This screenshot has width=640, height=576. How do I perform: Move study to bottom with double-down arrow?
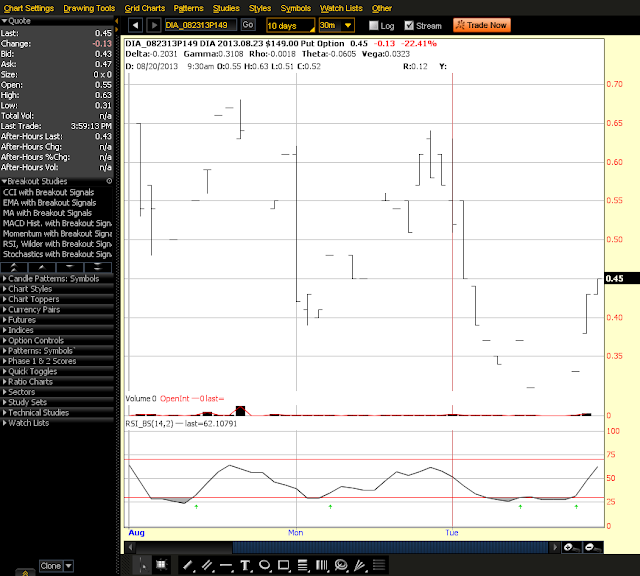(98, 267)
